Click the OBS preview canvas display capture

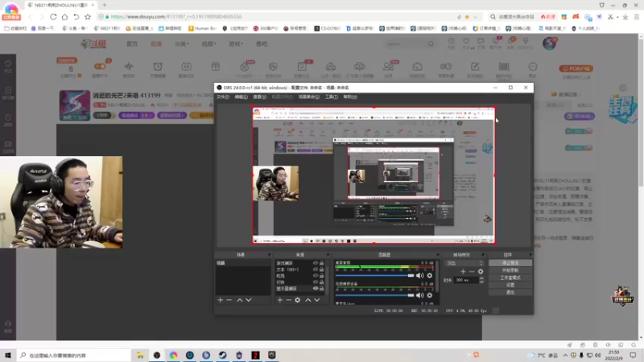pyautogui.click(x=374, y=175)
